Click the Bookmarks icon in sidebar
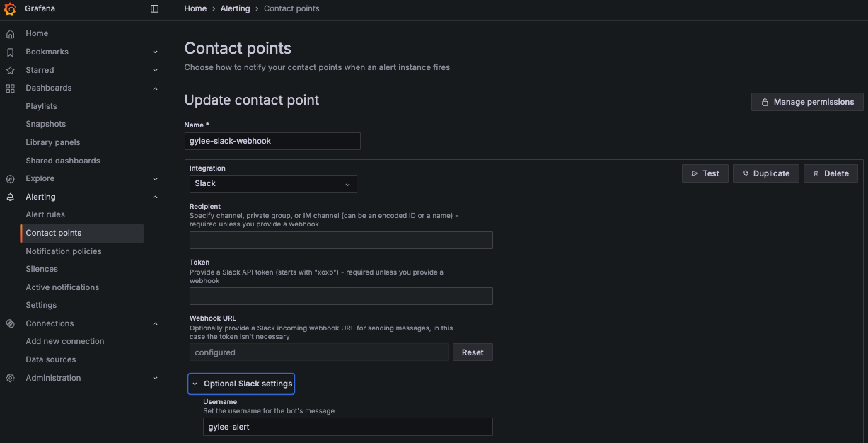868x443 pixels. point(10,52)
